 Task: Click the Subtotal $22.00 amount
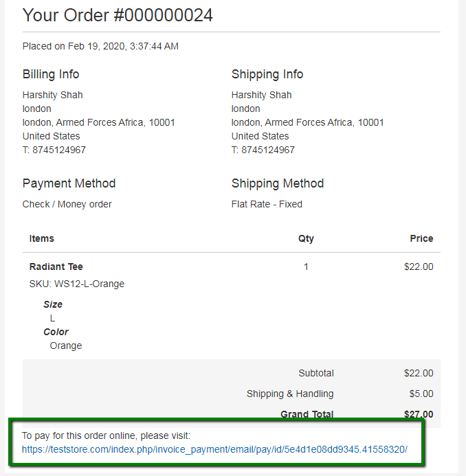(419, 373)
